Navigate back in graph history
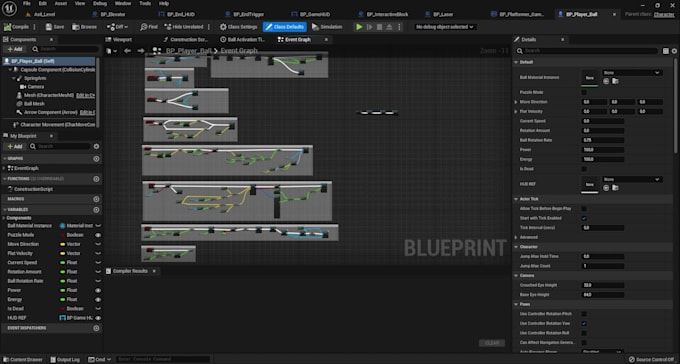This screenshot has width=680, height=364. click(x=128, y=51)
